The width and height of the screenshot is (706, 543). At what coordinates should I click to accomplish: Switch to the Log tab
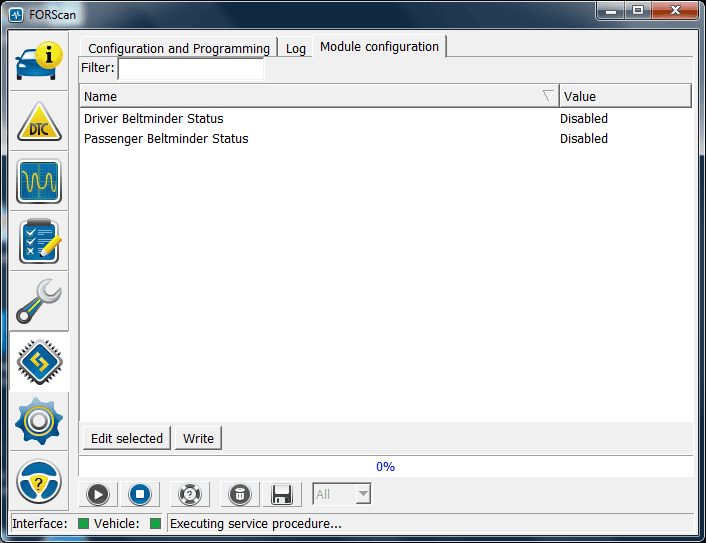(x=295, y=48)
